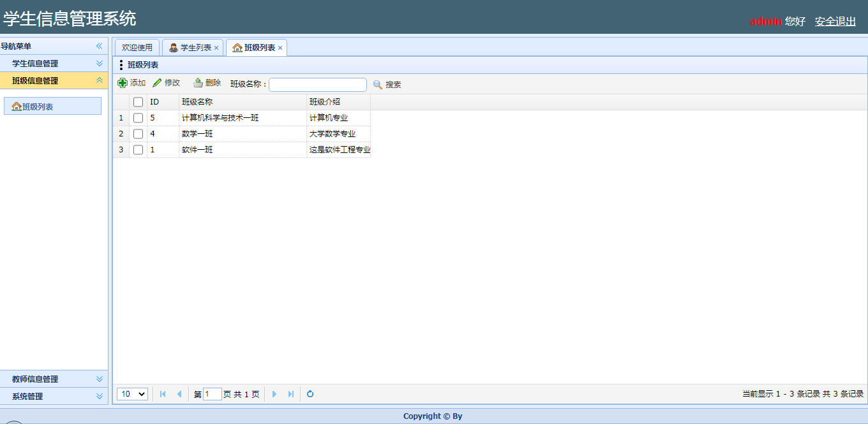Select checkbox for 数学一班 row
The width and height of the screenshot is (868, 424).
click(138, 134)
